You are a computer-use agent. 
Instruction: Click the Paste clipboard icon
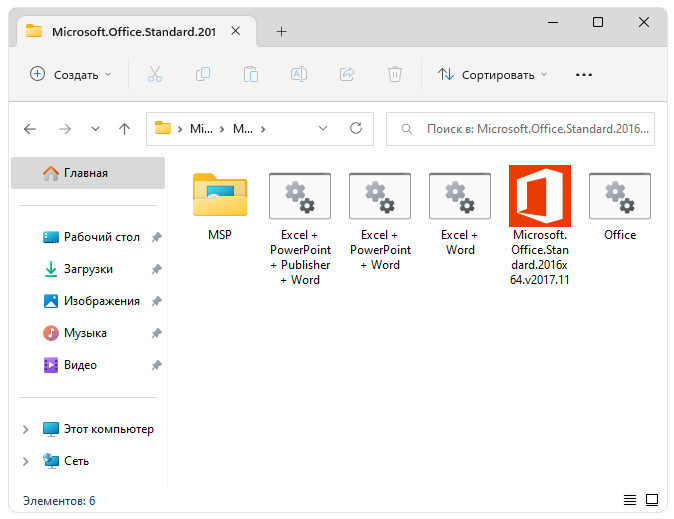251,74
